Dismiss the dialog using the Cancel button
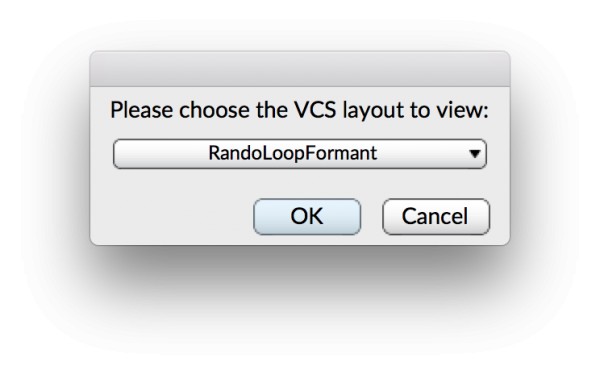600x374 pixels. click(x=436, y=217)
